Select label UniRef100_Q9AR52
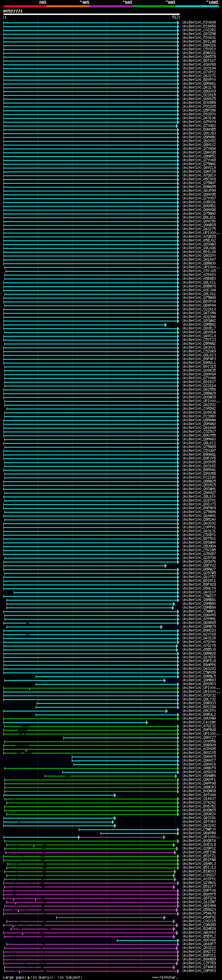Screen dimensions: 222x980 point(199,156)
